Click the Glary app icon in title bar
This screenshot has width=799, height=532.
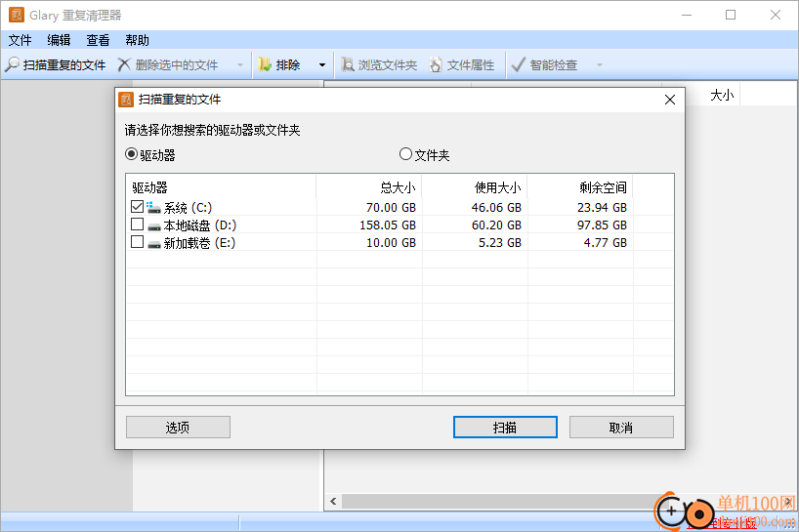tap(17, 15)
